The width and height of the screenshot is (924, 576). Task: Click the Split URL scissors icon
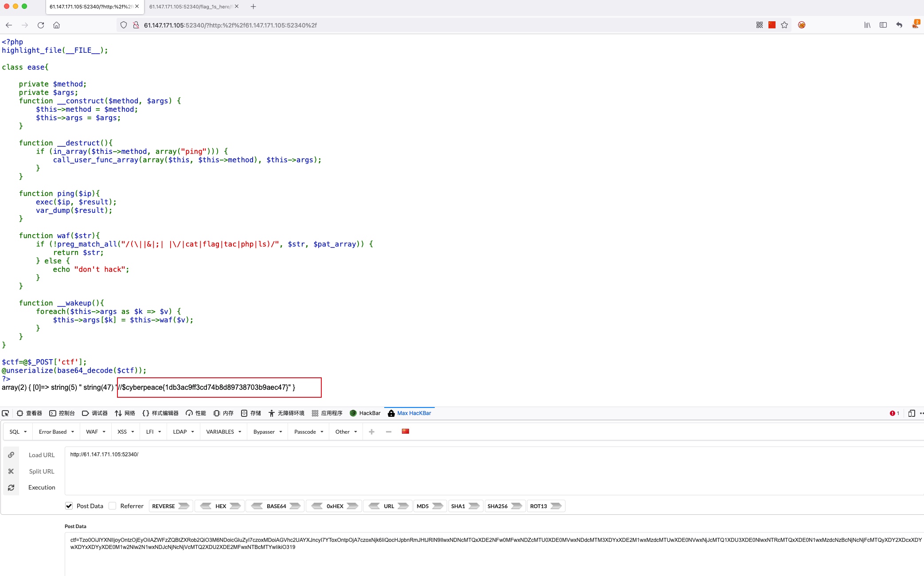[11, 471]
